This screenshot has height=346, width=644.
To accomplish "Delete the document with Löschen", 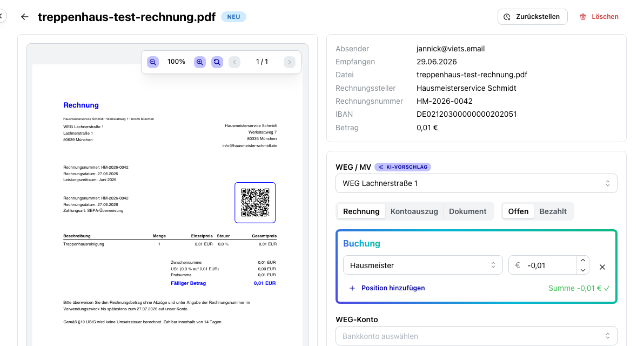I will (x=599, y=17).
